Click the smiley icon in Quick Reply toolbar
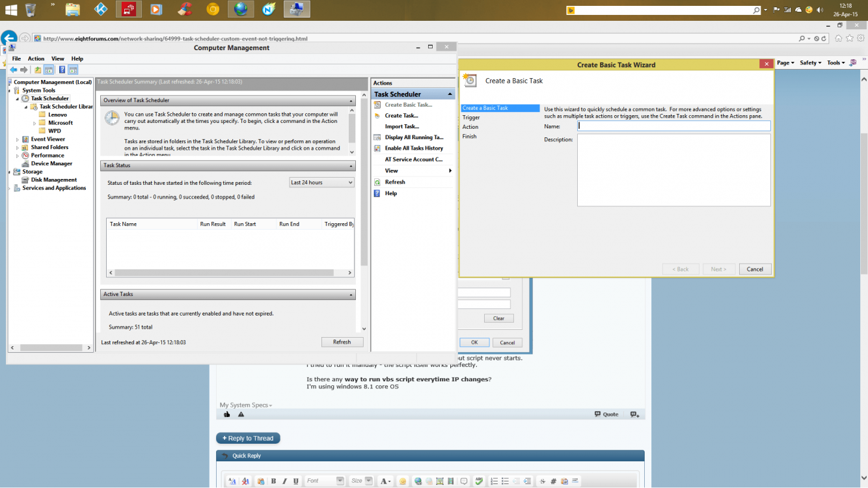The width and height of the screenshot is (868, 488). (403, 481)
